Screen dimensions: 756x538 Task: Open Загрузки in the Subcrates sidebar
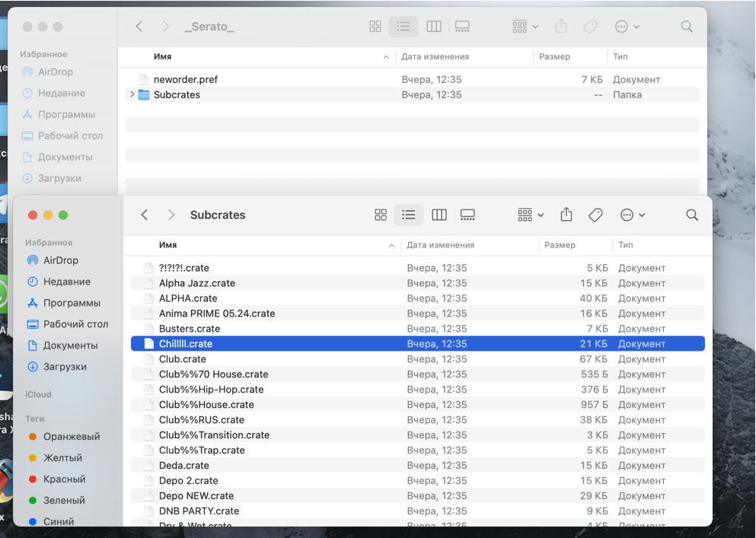pyautogui.click(x=65, y=367)
